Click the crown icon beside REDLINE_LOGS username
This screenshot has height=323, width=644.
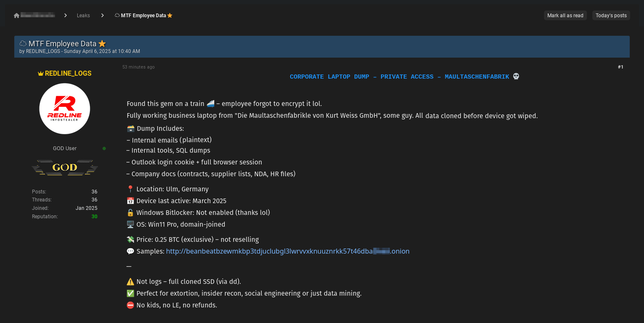click(41, 74)
